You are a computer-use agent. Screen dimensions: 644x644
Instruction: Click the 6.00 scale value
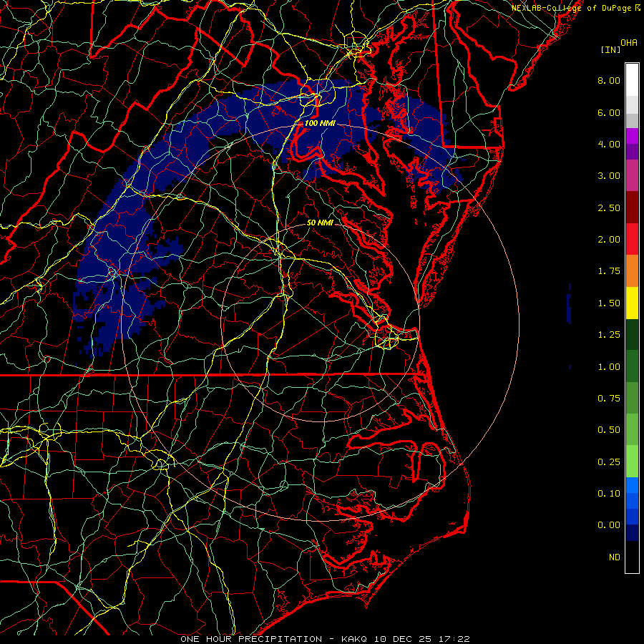click(609, 112)
